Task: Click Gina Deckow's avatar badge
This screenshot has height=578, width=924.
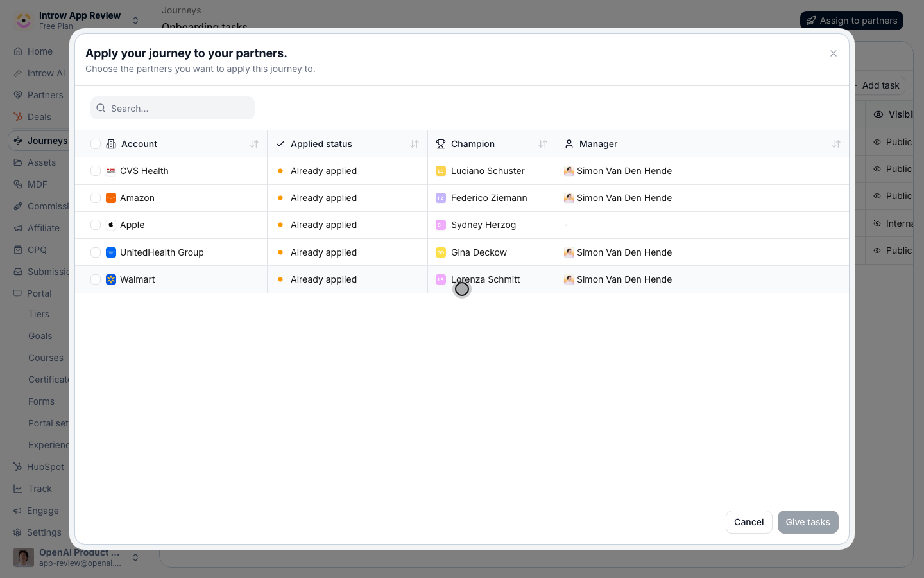Action: tap(441, 252)
